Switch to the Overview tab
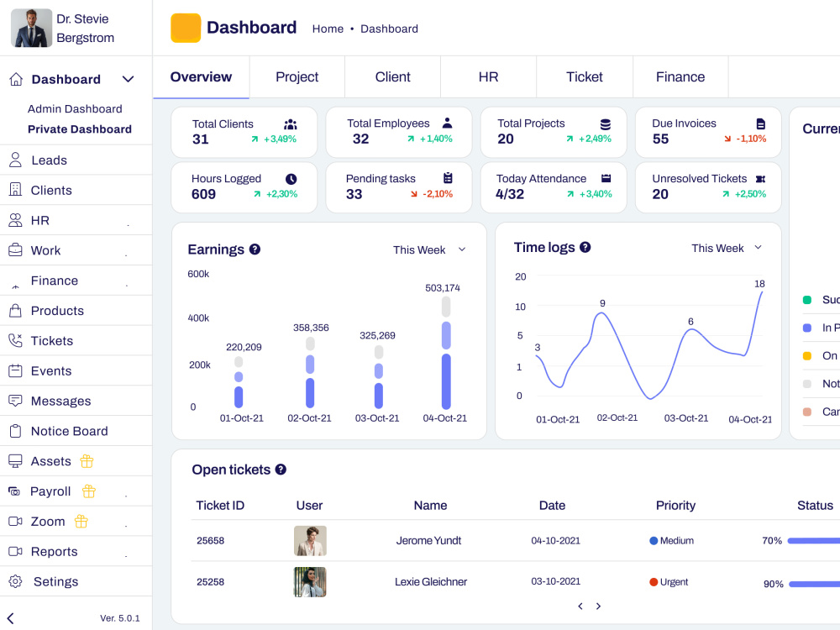Viewport: 840px width, 630px height. coord(201,77)
